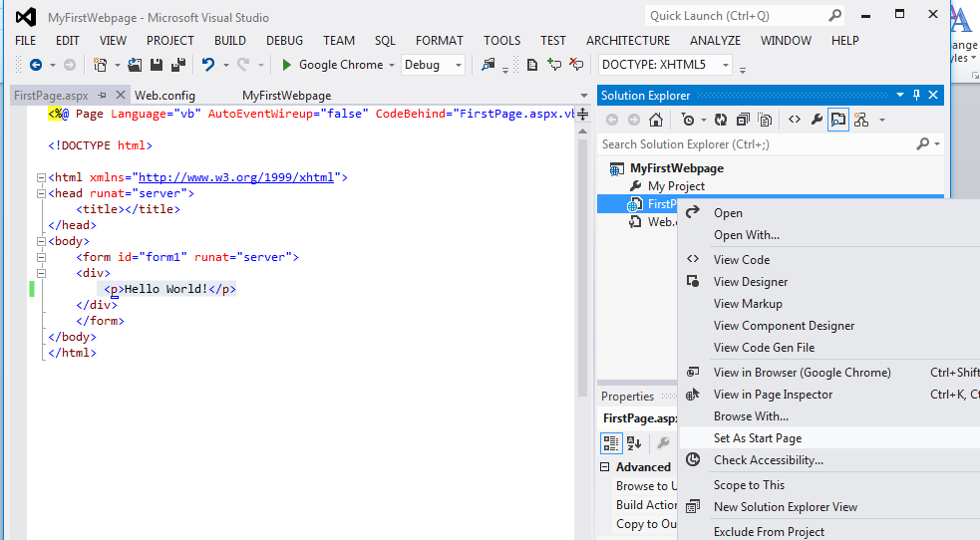
Task: Collapse the head element outline in editor
Action: (41, 193)
